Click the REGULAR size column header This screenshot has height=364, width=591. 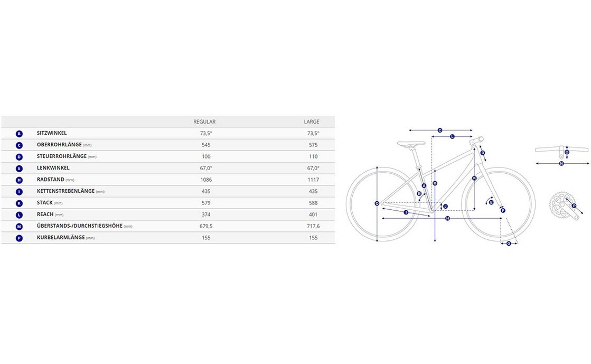coord(205,122)
